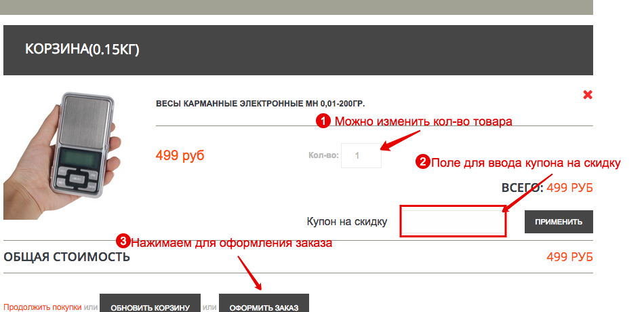
Task: Open the ВЕСЫ КАРМАННЫЕ ЭЛЕКТРОННЫЕ product title
Action: click(260, 104)
